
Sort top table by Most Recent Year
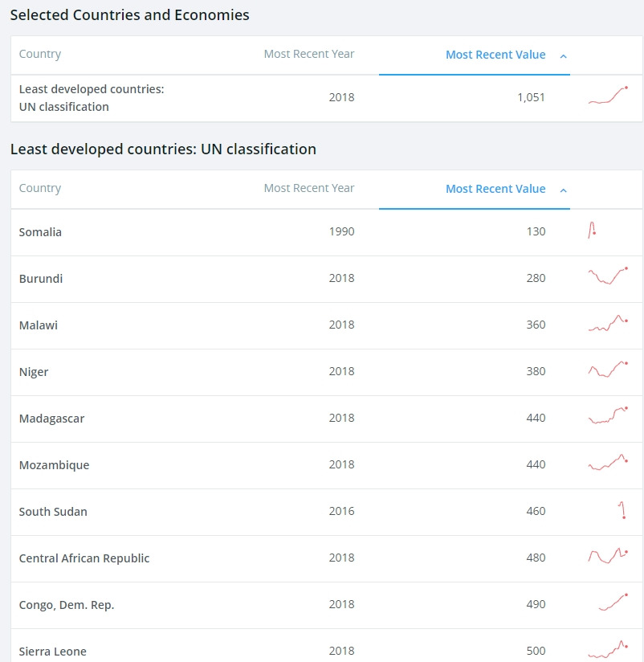click(x=308, y=54)
